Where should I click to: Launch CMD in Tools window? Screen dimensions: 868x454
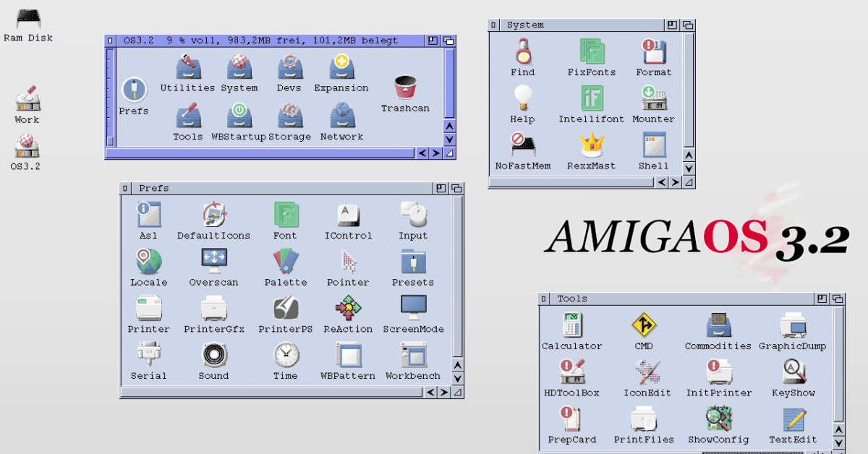pos(644,325)
